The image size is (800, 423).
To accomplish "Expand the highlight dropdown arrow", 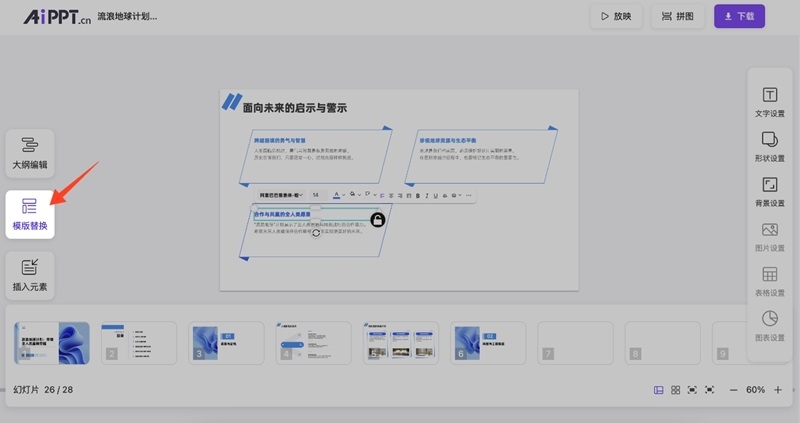I will [x=375, y=195].
